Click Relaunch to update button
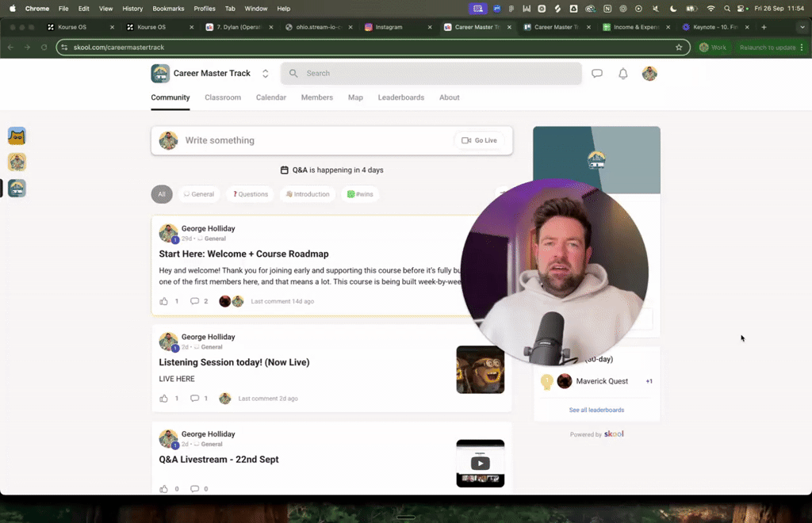 (768, 47)
